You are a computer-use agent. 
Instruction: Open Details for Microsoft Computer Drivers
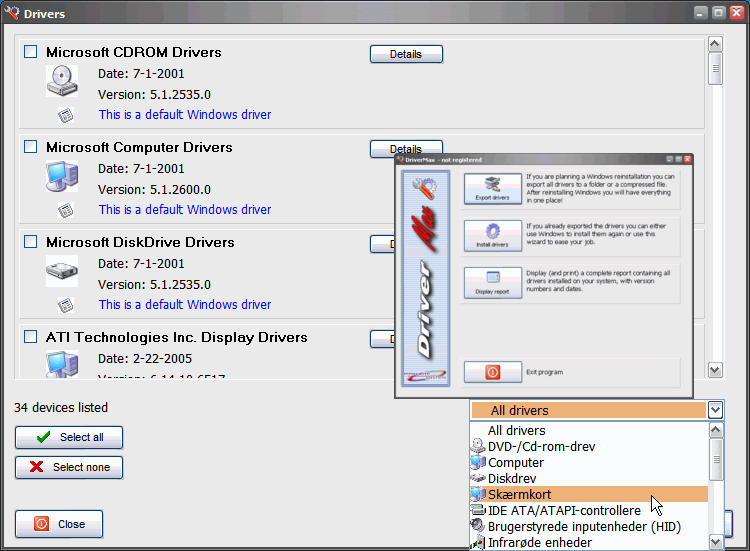point(406,147)
